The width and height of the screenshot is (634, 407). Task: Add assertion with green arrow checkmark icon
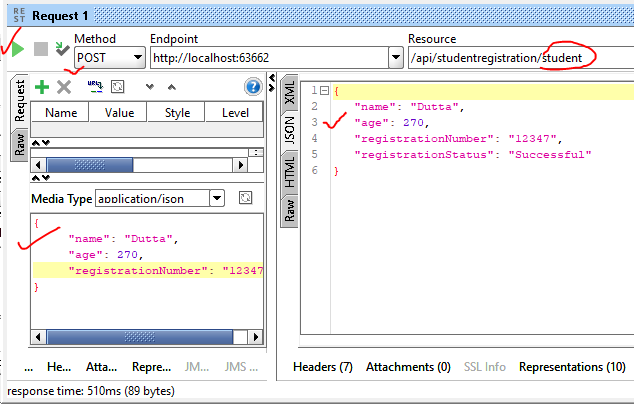tap(62, 49)
